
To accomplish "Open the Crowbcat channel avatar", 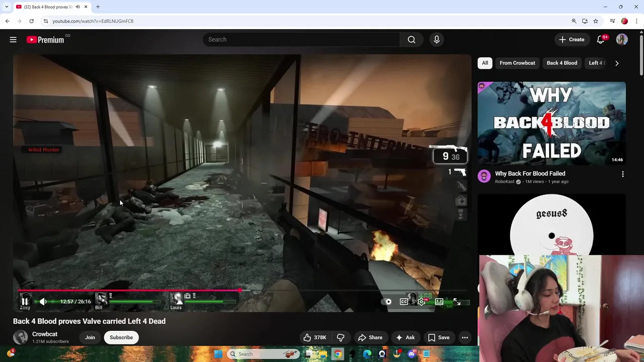I will [20, 337].
